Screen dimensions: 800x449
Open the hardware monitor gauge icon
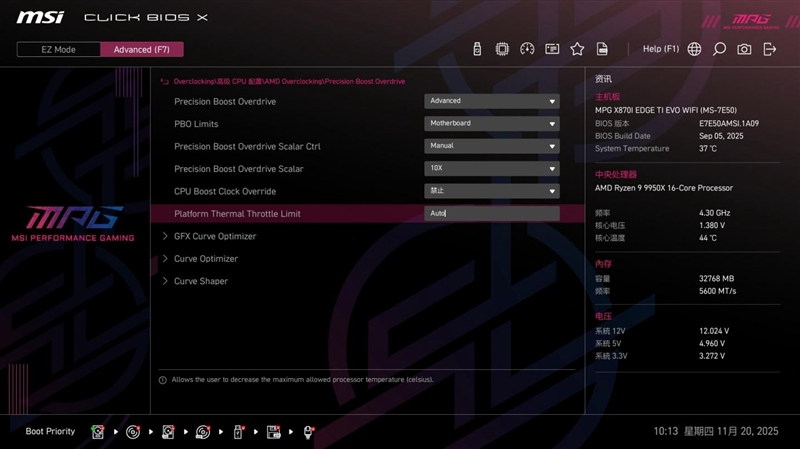point(527,49)
